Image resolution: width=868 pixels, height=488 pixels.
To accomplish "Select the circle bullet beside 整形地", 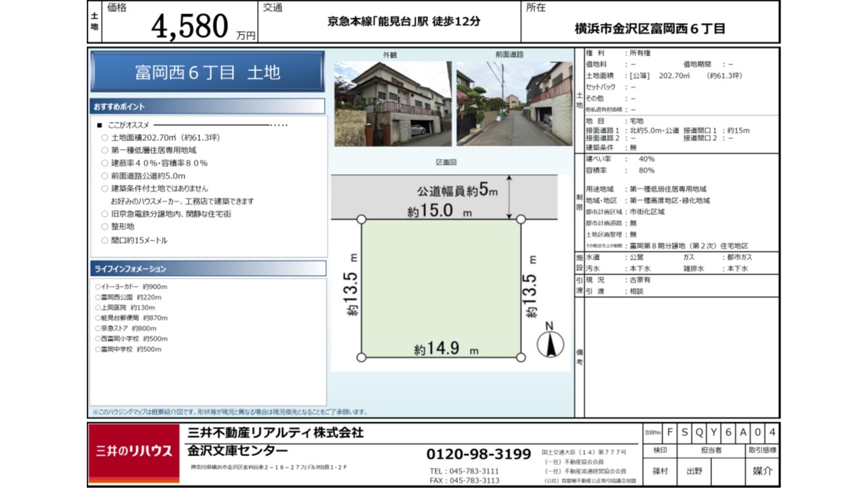I will (104, 226).
